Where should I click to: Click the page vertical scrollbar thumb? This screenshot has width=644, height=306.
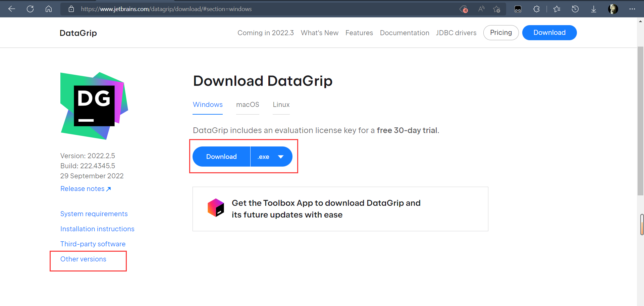pyautogui.click(x=640, y=121)
